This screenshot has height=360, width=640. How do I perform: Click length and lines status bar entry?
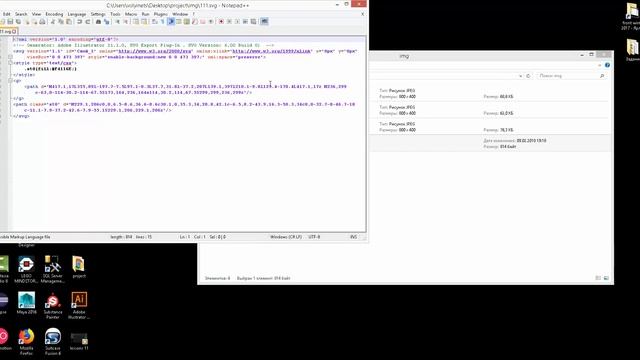tap(131, 237)
